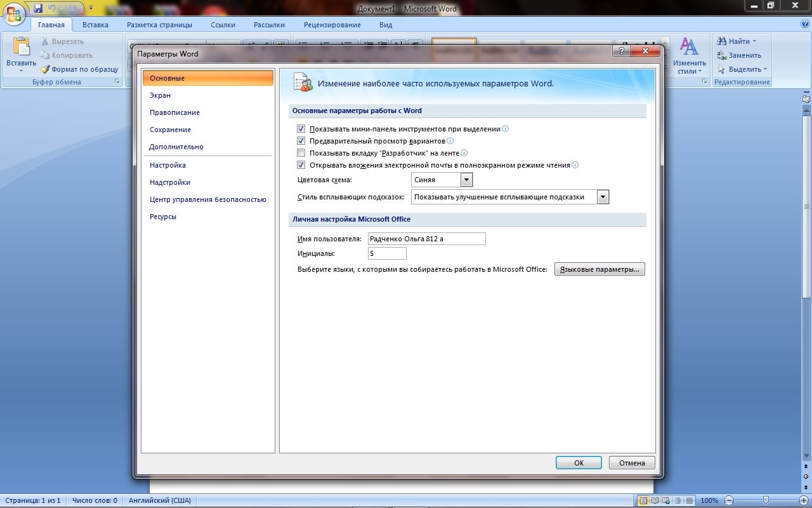
Task: Select Правописание options category
Action: point(208,112)
